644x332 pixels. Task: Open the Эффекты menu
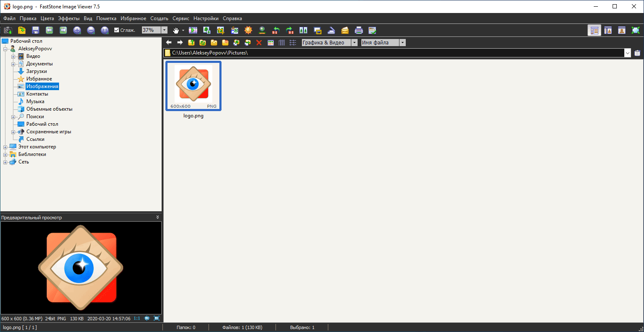tap(69, 18)
